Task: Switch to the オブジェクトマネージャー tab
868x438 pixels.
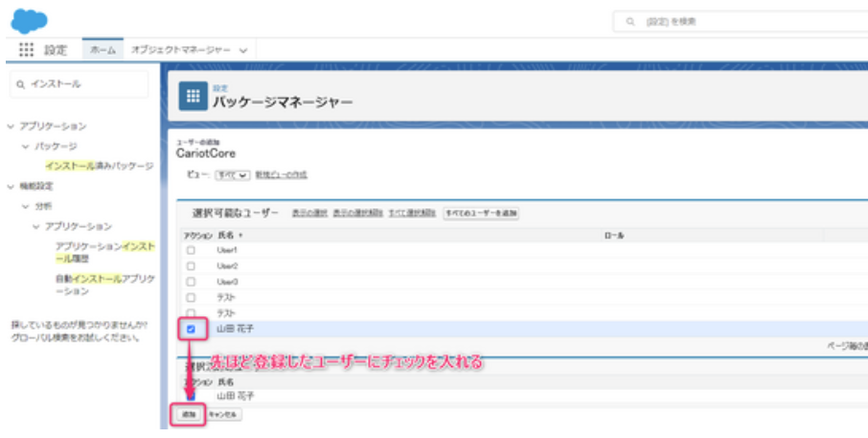Action: [x=181, y=50]
